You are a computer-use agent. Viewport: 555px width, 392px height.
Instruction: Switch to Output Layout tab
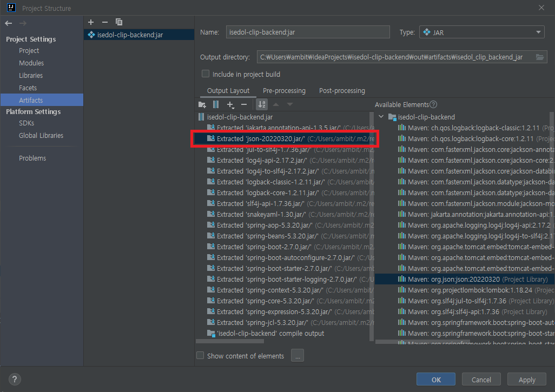click(x=228, y=91)
